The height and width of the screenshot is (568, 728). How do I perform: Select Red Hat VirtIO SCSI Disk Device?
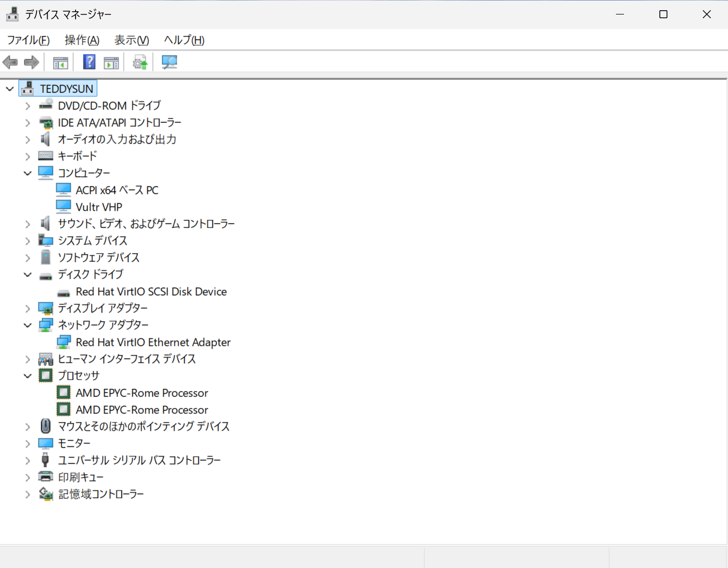(151, 291)
